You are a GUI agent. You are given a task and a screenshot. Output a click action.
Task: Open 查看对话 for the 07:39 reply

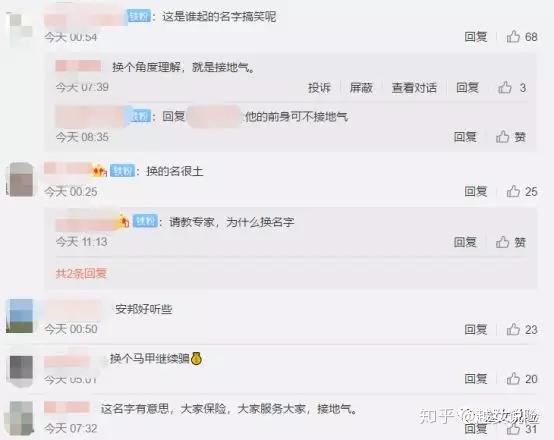pyautogui.click(x=414, y=88)
